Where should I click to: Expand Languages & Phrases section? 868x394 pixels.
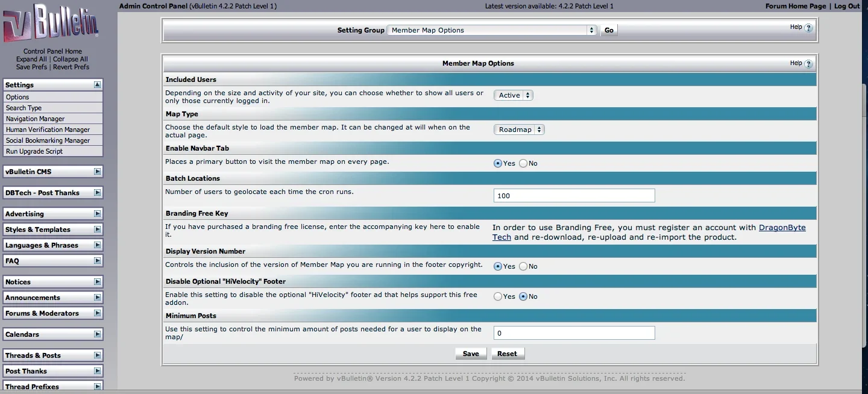(x=97, y=245)
